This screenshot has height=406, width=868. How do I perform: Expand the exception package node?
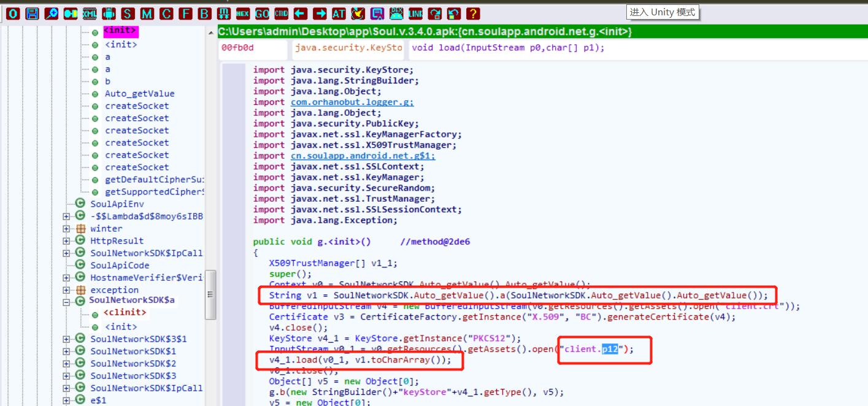coord(67,290)
